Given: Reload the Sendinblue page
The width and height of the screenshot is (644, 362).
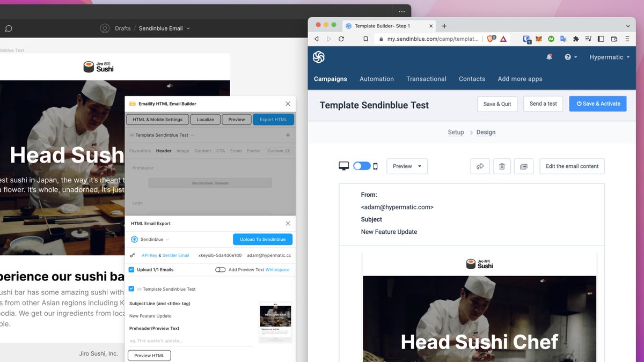Looking at the screenshot, I should click(x=341, y=39).
